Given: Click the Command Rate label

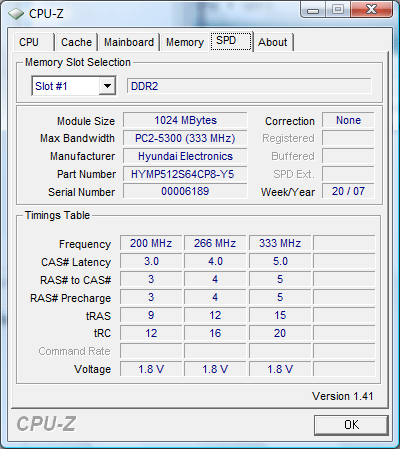Looking at the screenshot, I should point(74,351).
